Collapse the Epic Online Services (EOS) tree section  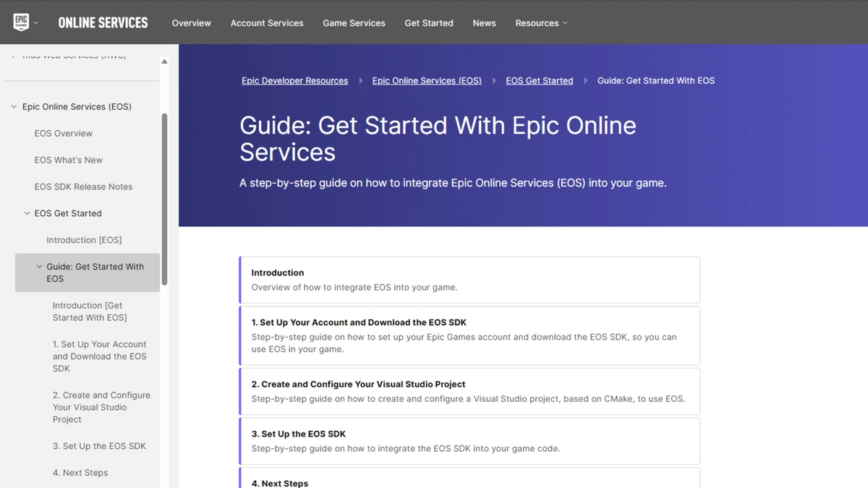click(14, 107)
